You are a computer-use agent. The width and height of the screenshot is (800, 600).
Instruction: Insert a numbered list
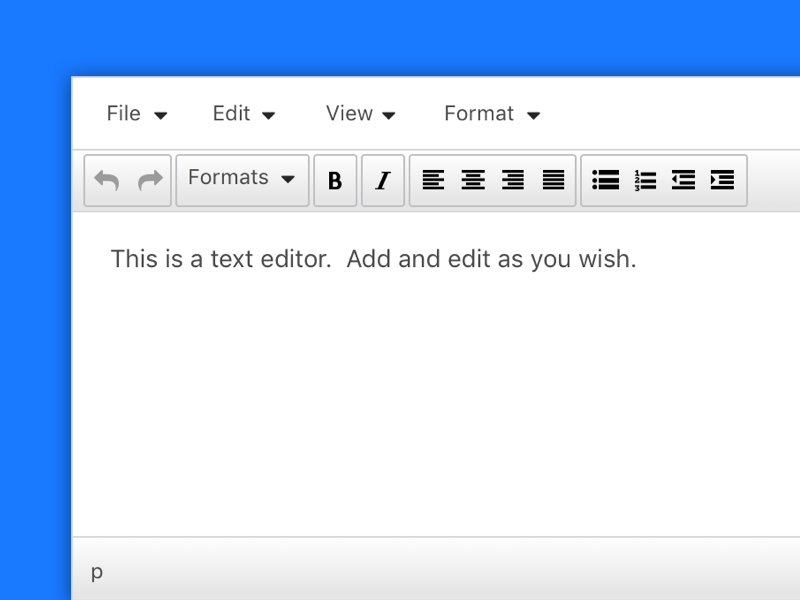[645, 180]
